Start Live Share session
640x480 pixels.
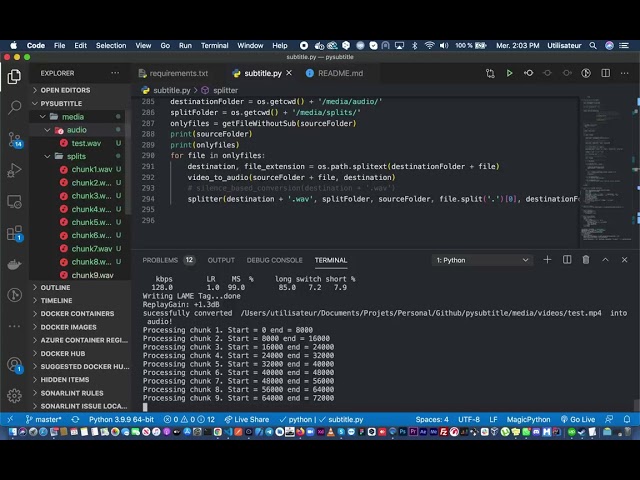[247, 419]
